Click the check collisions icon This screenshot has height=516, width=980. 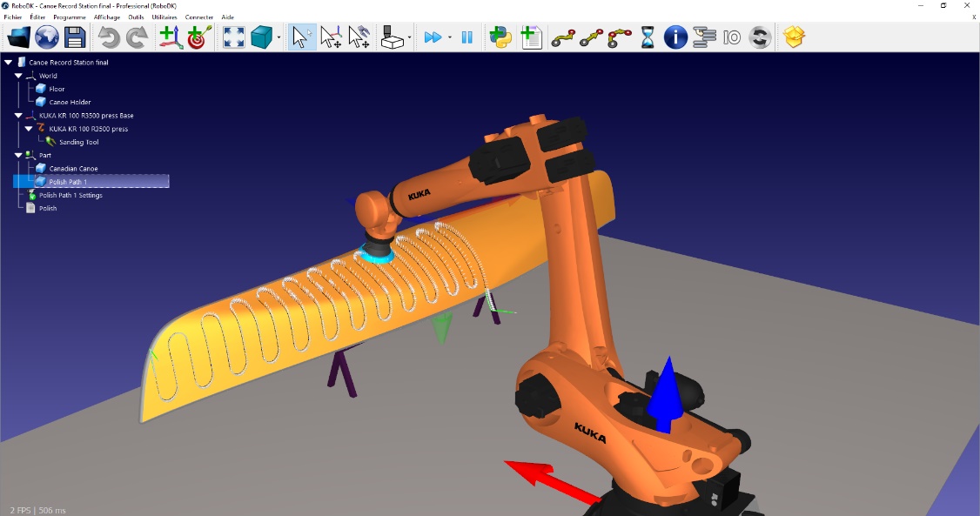pyautogui.click(x=393, y=37)
